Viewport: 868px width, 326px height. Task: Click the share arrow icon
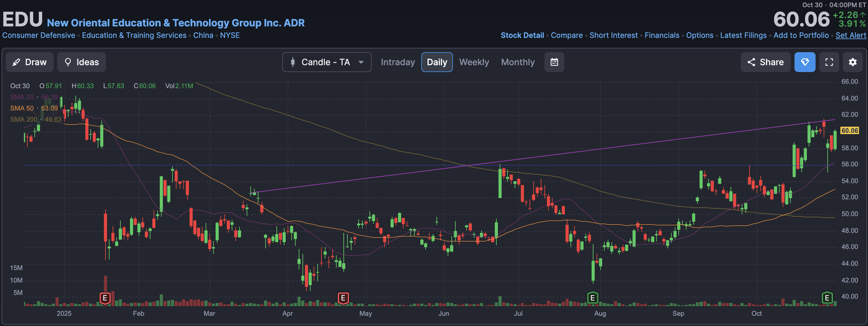(x=751, y=62)
